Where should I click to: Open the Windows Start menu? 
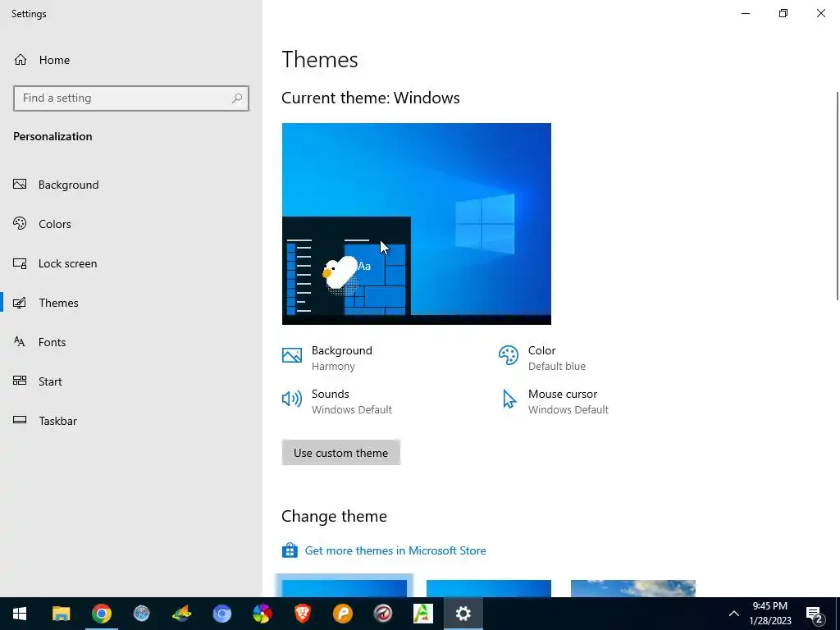(x=20, y=614)
